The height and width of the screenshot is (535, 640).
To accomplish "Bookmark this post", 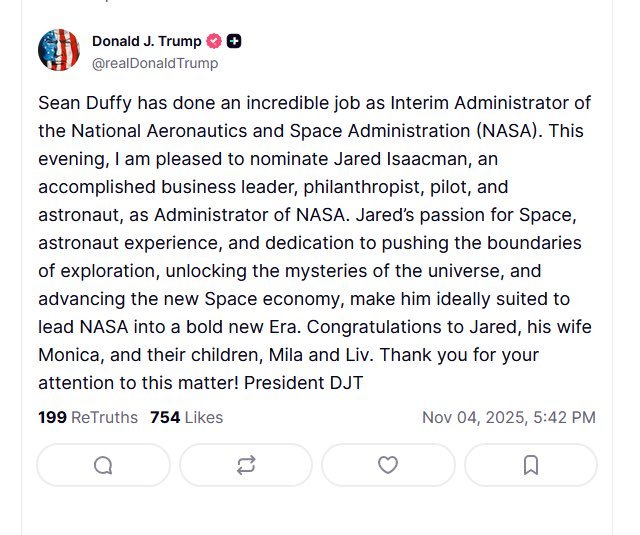I will (531, 465).
